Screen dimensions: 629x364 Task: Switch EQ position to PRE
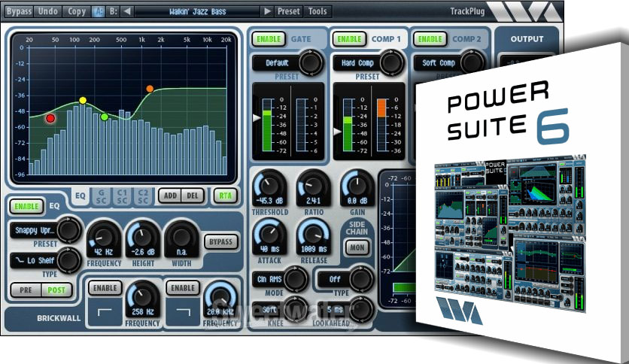(26, 290)
